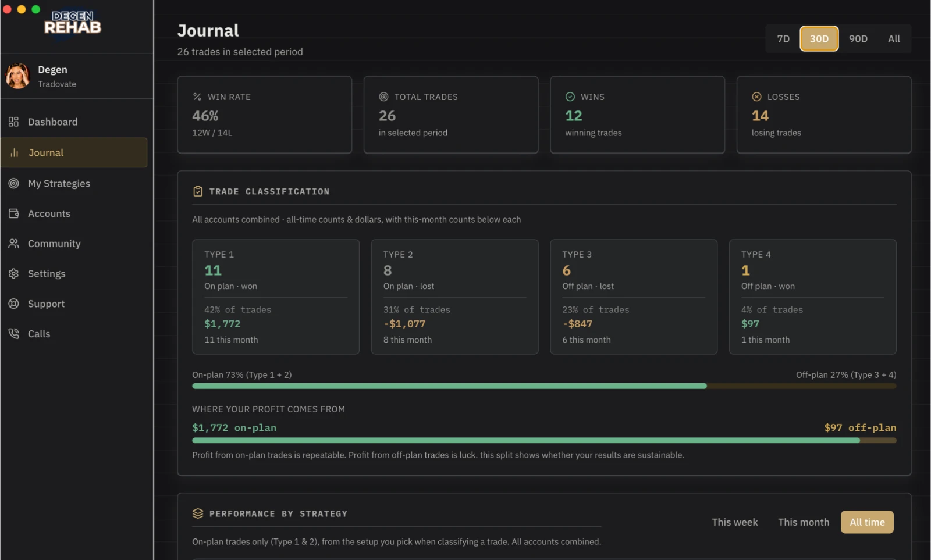931x560 pixels.
Task: Click the Tradovate account label under Degen
Action: pyautogui.click(x=57, y=84)
